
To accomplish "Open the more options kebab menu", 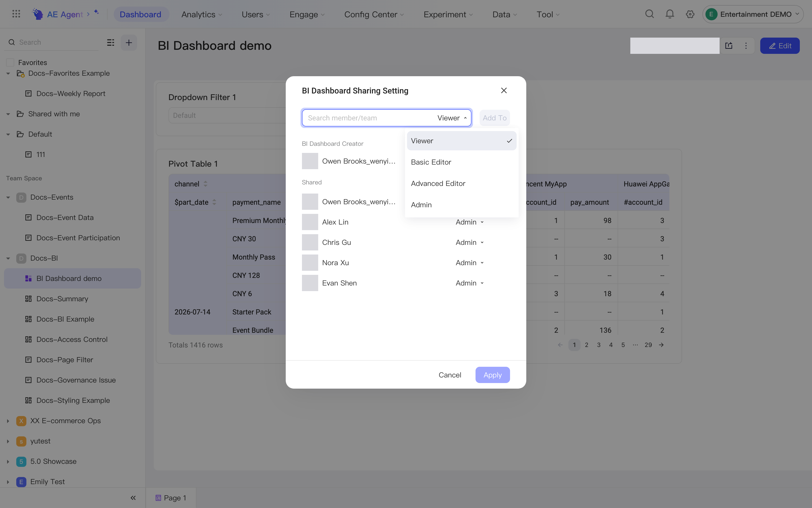I will point(746,46).
